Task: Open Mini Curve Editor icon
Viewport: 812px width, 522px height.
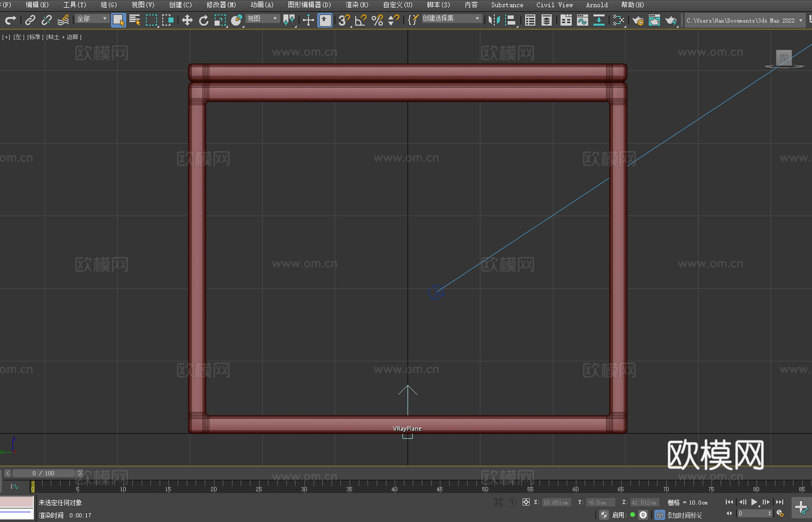Action: (14, 487)
